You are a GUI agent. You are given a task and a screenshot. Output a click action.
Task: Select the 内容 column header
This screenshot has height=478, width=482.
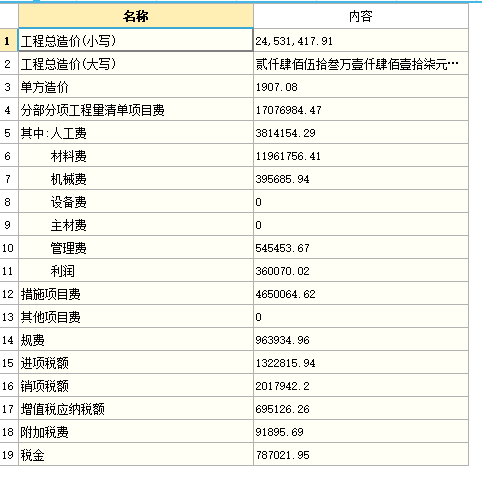(x=361, y=16)
